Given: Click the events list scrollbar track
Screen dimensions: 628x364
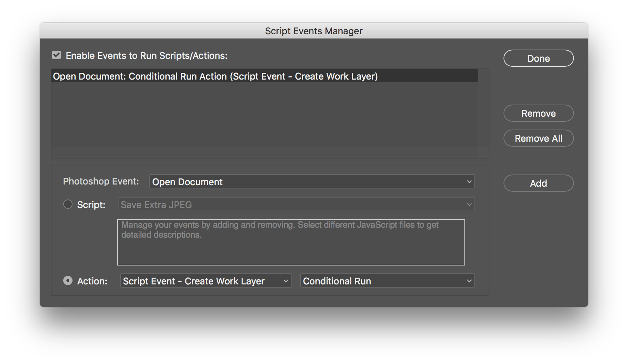Looking at the screenshot, I should pos(483,113).
